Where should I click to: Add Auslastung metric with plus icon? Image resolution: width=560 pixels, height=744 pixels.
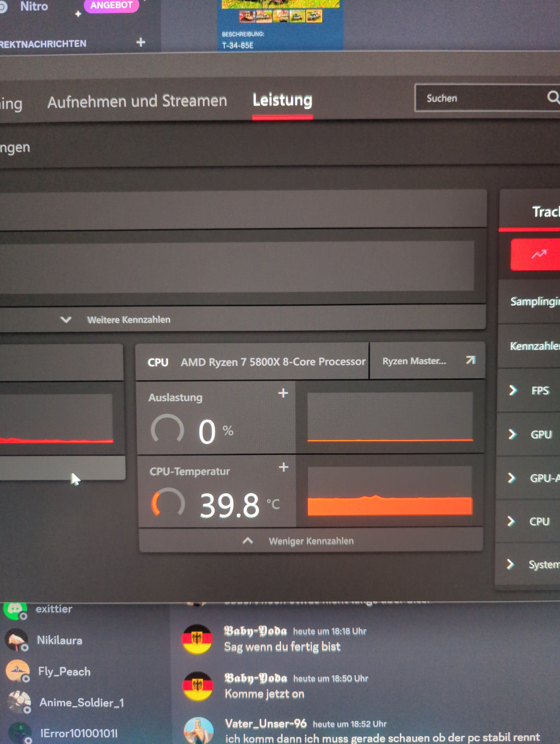point(283,393)
